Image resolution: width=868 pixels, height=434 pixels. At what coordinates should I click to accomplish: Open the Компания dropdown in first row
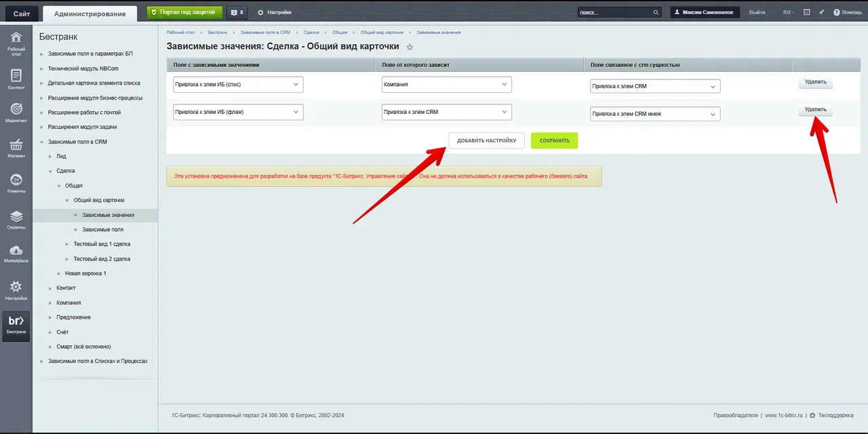(x=446, y=85)
